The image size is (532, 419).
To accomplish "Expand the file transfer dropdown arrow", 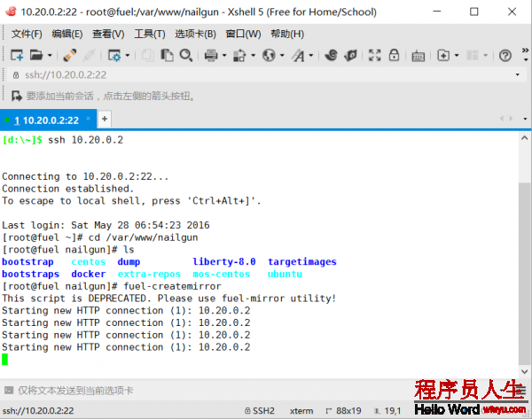I will pyautogui.click(x=253, y=55).
